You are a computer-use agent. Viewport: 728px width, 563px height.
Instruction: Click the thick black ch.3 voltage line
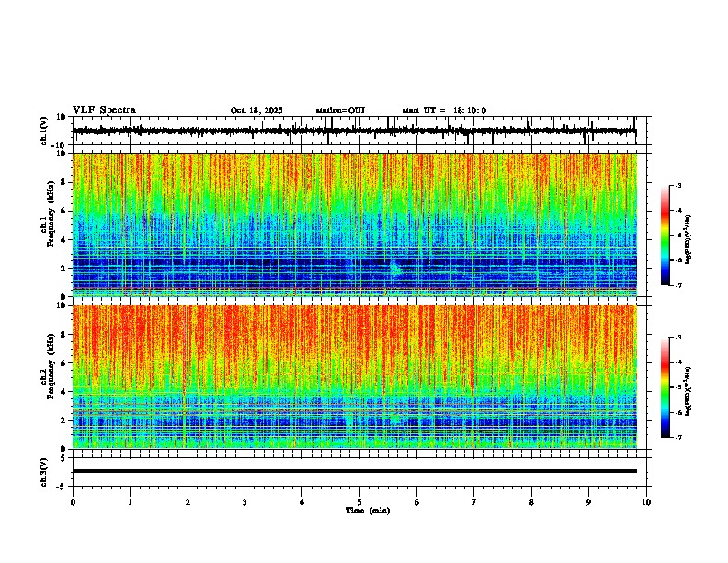pyautogui.click(x=355, y=471)
